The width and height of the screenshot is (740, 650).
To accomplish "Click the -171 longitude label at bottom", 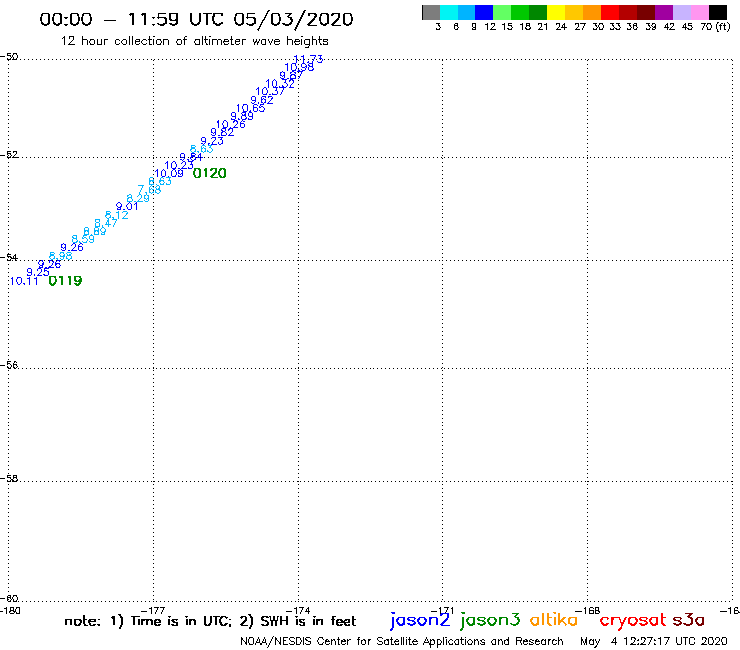I will (443, 610).
